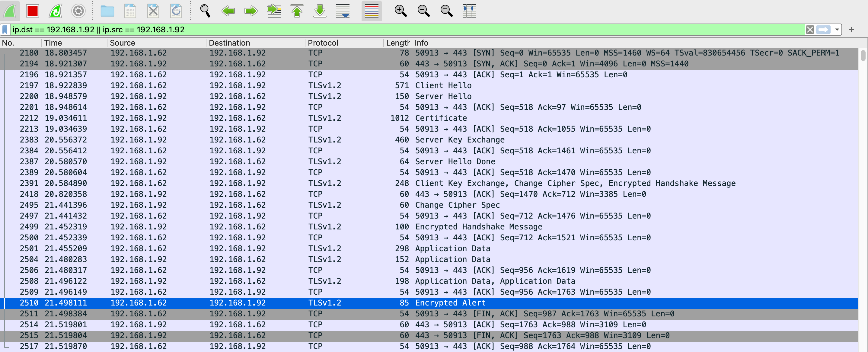Screen dimensions: 868x352
Task: Toggle auto-scroll during live capture
Action: (x=343, y=11)
